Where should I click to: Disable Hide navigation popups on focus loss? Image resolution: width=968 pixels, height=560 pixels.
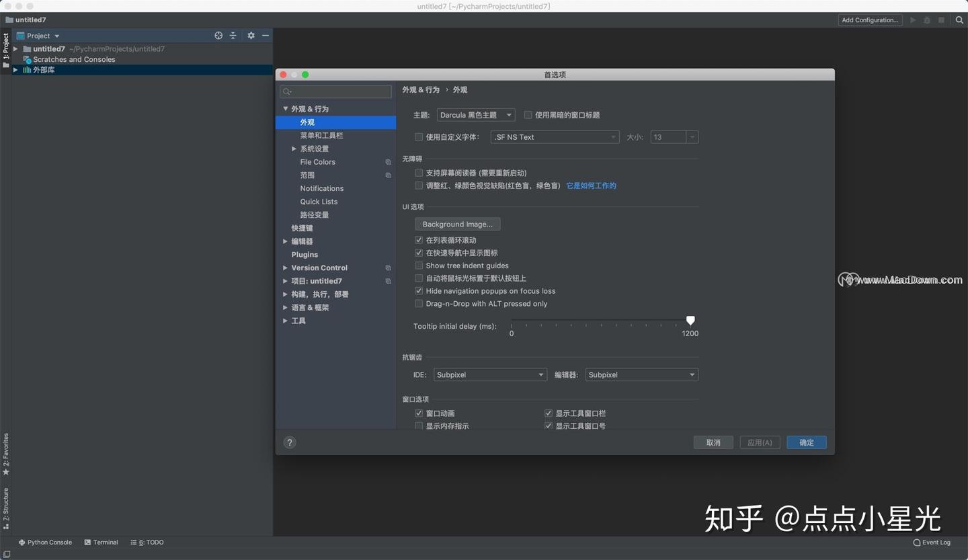(x=419, y=291)
